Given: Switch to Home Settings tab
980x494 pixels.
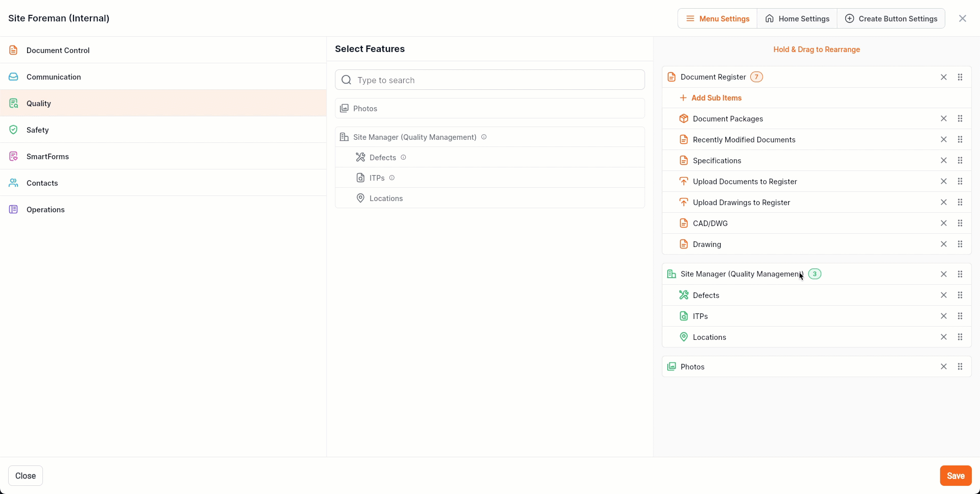Looking at the screenshot, I should 797,19.
